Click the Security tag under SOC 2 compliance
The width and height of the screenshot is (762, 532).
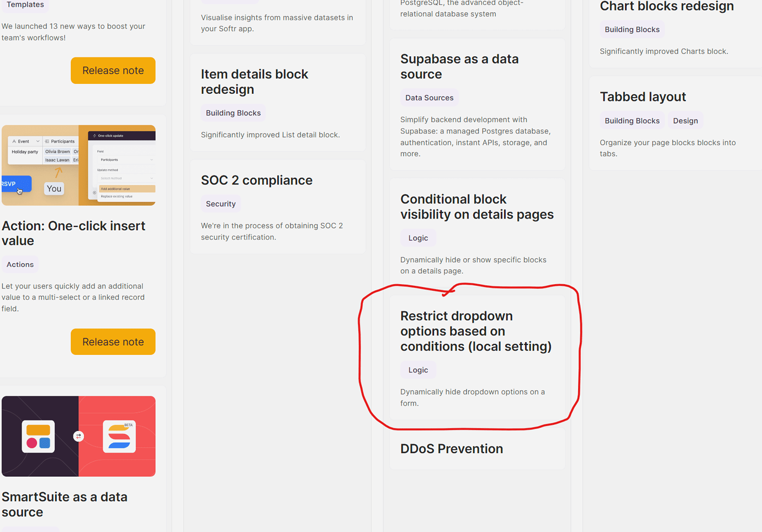(x=221, y=204)
